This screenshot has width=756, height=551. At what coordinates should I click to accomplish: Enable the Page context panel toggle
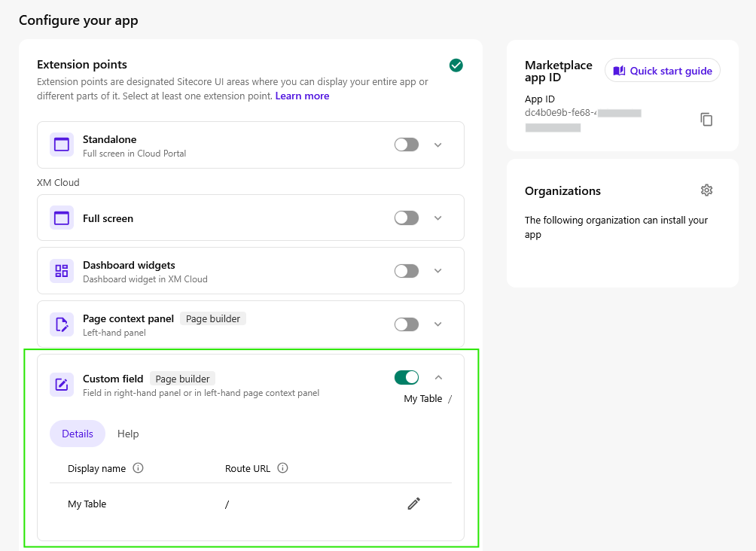[x=407, y=324]
